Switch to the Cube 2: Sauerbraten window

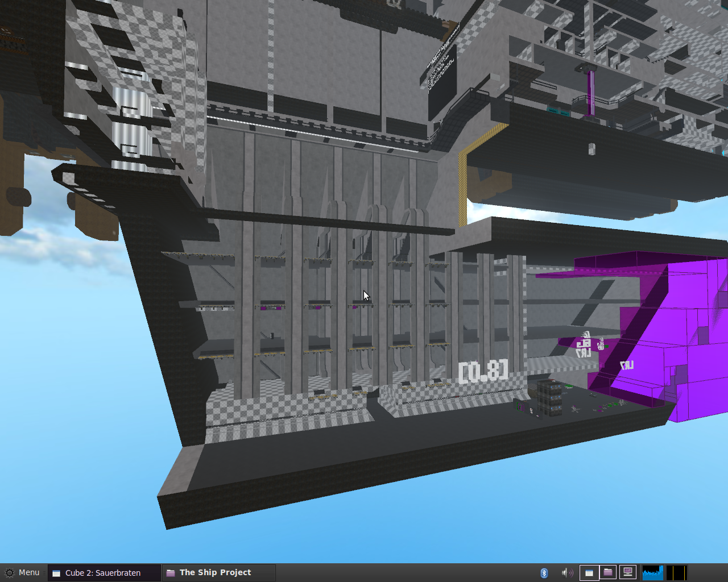pos(103,573)
